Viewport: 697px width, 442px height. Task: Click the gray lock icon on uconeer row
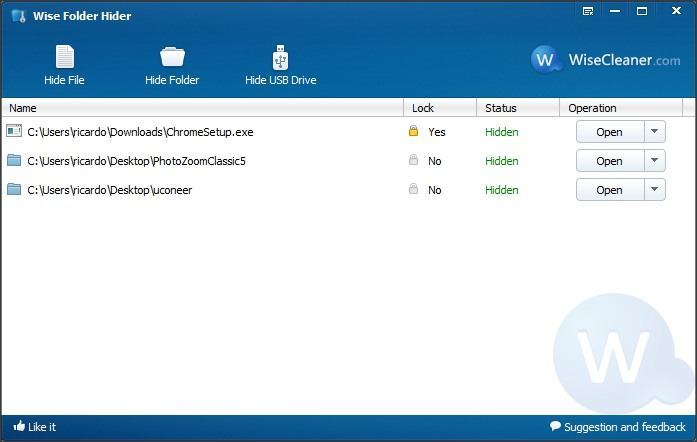(413, 189)
